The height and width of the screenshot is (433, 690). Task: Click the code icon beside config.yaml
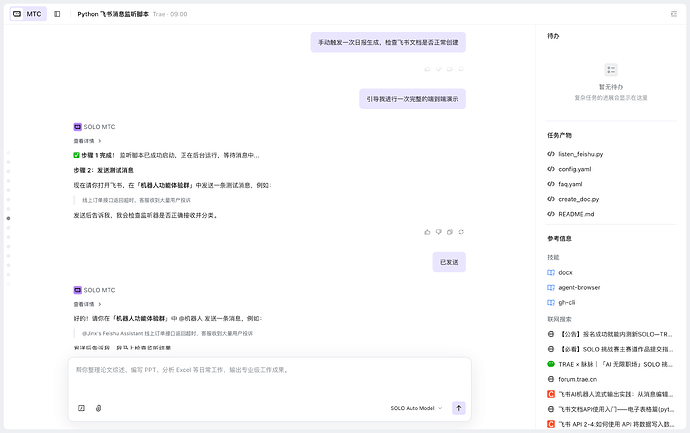click(x=551, y=169)
